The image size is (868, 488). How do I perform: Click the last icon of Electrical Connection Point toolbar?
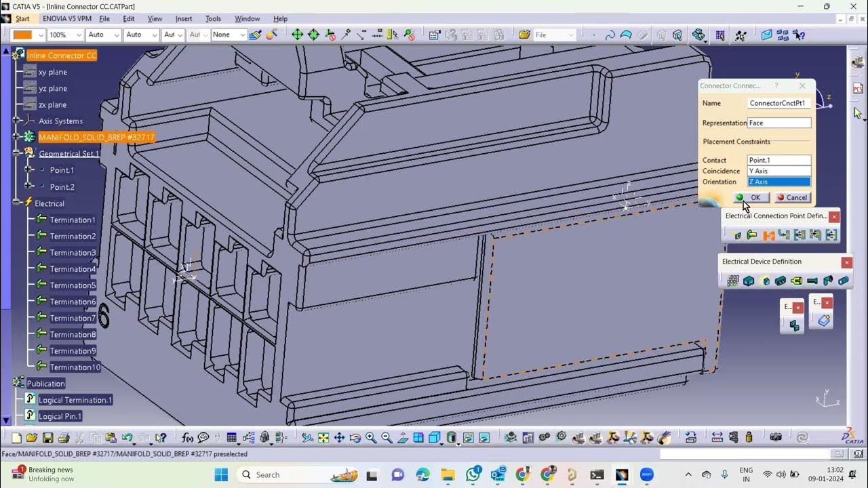pos(831,235)
